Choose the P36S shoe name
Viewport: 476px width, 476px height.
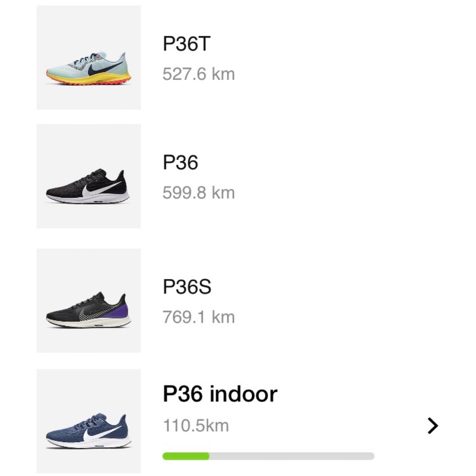pyautogui.click(x=187, y=287)
